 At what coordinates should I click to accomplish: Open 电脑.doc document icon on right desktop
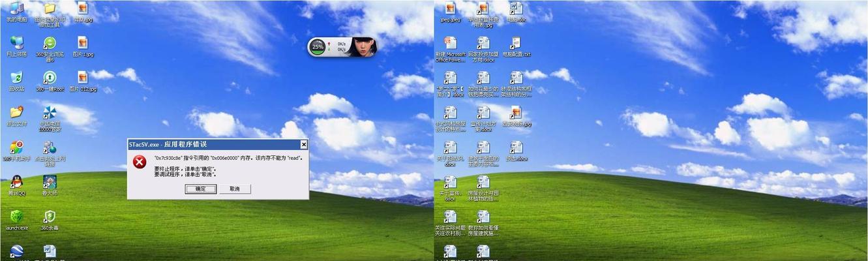(x=515, y=12)
